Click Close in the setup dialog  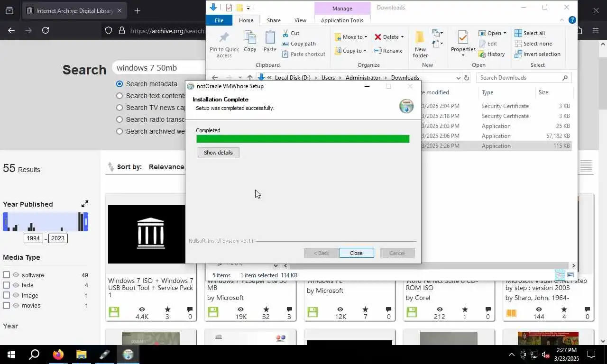tap(357, 253)
